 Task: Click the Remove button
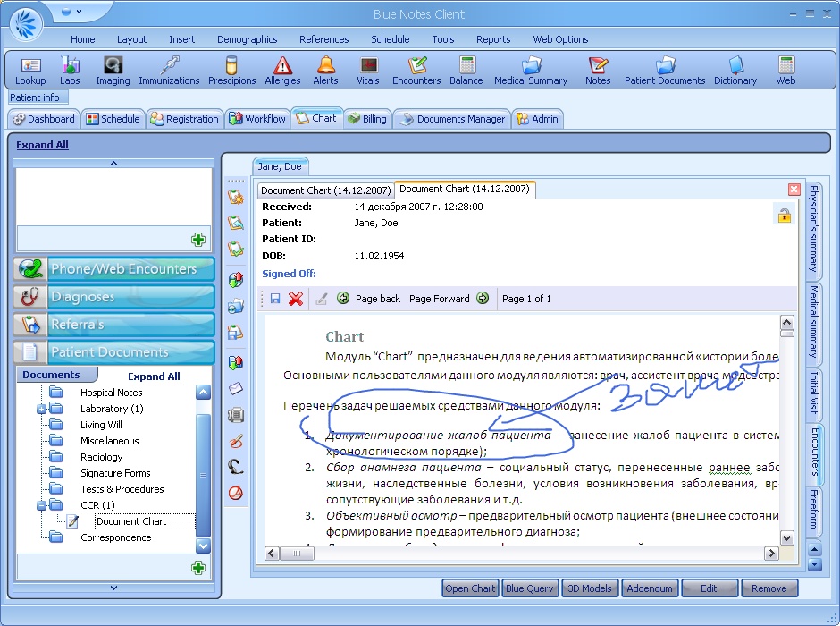[769, 588]
